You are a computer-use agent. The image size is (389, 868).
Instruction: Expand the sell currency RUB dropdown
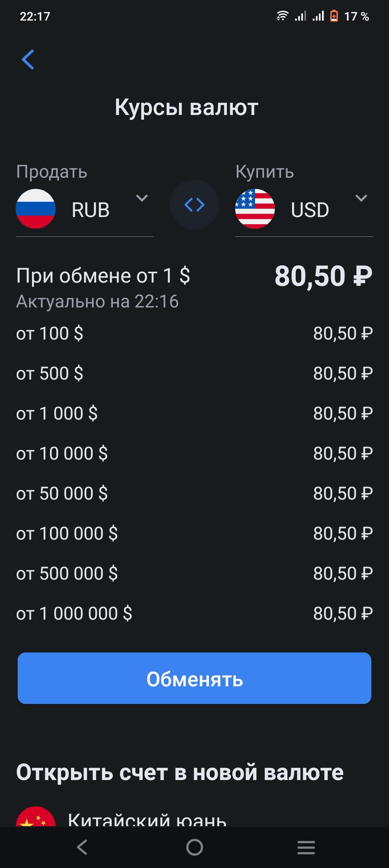pos(142,198)
